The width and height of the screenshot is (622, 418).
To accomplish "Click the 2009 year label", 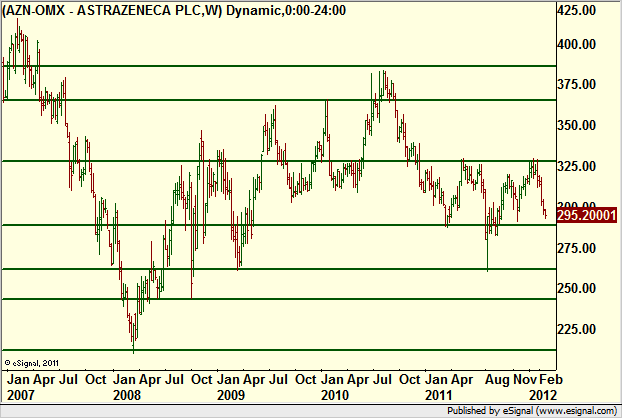I will 231,395.
